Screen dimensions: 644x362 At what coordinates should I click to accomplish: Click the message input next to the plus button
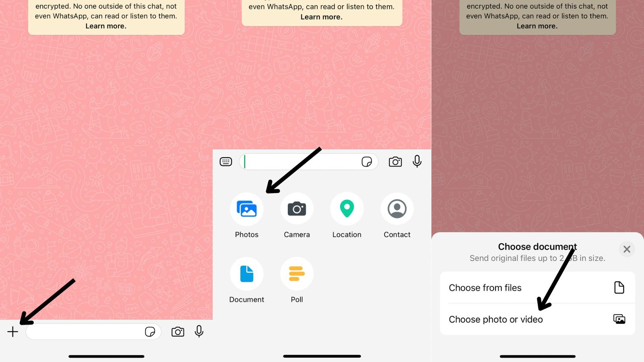tap(85, 331)
